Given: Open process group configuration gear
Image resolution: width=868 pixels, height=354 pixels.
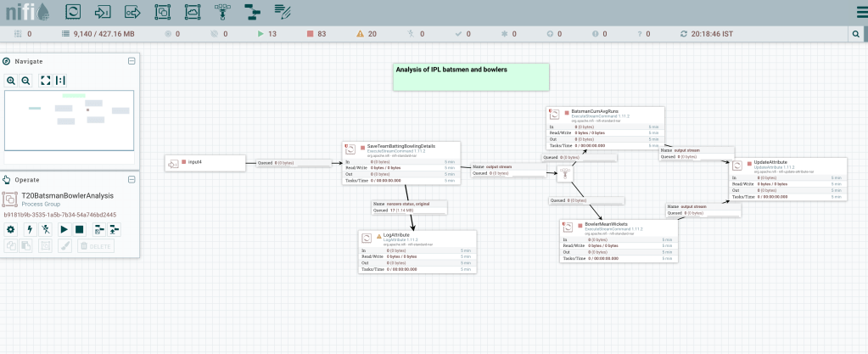Looking at the screenshot, I should 11,229.
